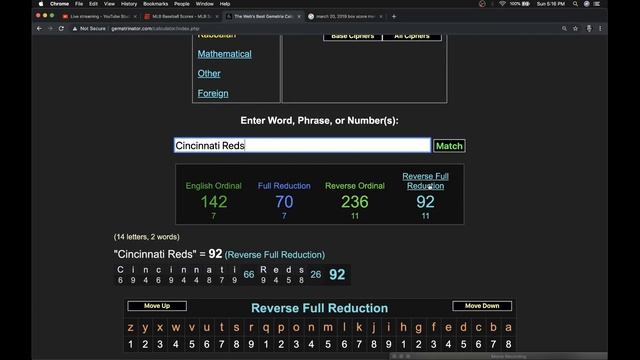
Task: Open the Edit menu
Action: (93, 4)
